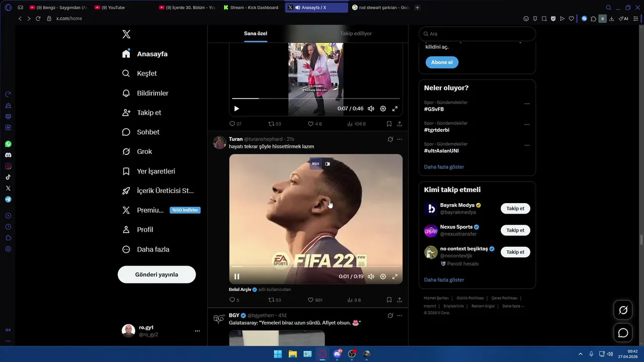Screen dimensions: 644x362
Task: Open WhatsApp in the Opera sidebar
Action: [8, 144]
